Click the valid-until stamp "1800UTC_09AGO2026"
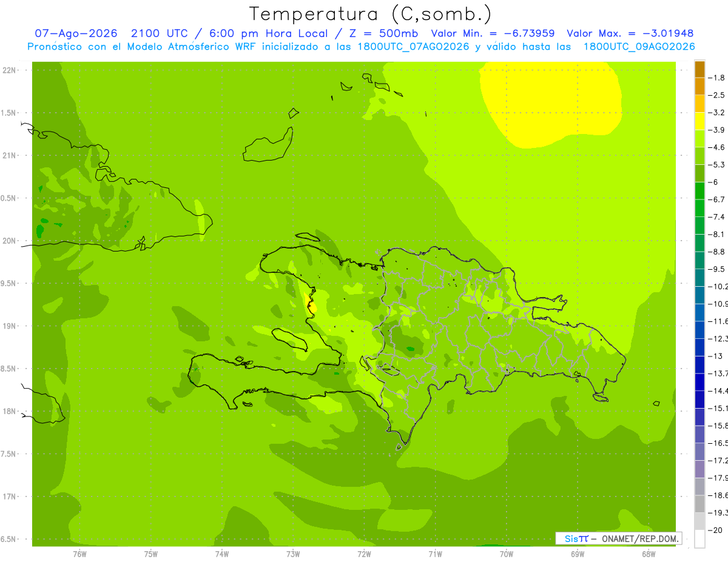Image resolution: width=728 pixels, height=562 pixels. pos(639,47)
